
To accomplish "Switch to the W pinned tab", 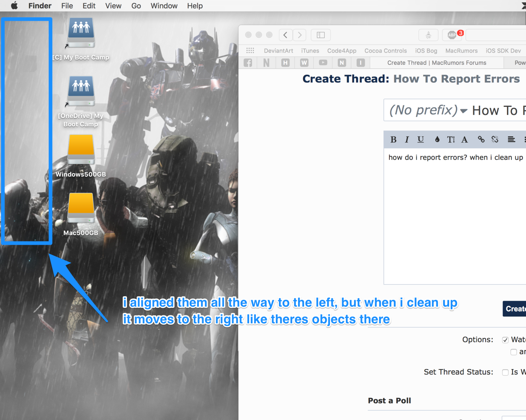I will click(x=304, y=63).
